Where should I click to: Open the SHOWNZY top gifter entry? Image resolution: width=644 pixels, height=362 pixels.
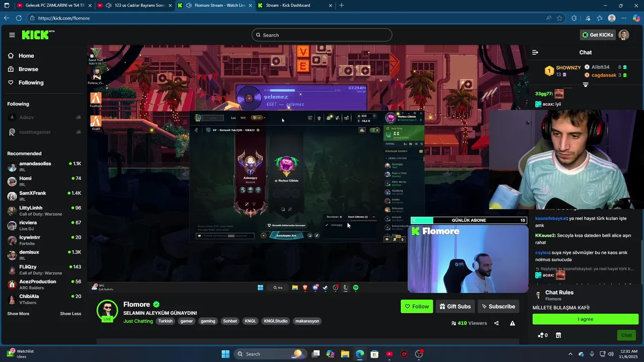[562, 71]
